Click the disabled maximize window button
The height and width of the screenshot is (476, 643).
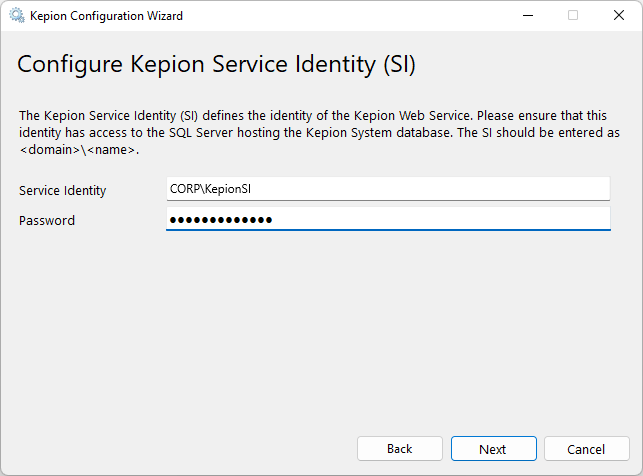pyautogui.click(x=573, y=16)
